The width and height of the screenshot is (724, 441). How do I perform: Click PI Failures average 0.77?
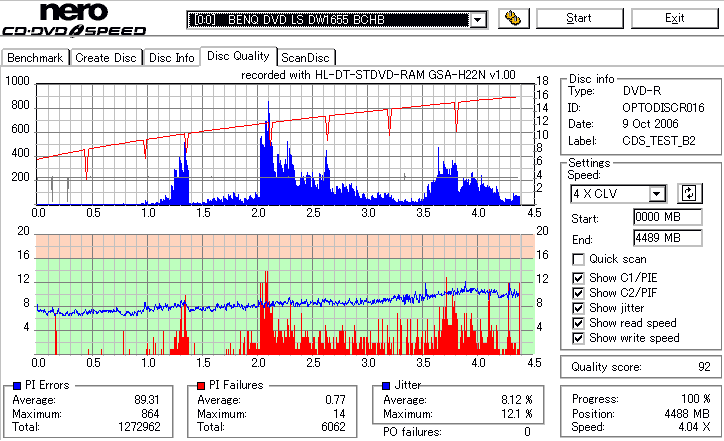tap(335, 399)
